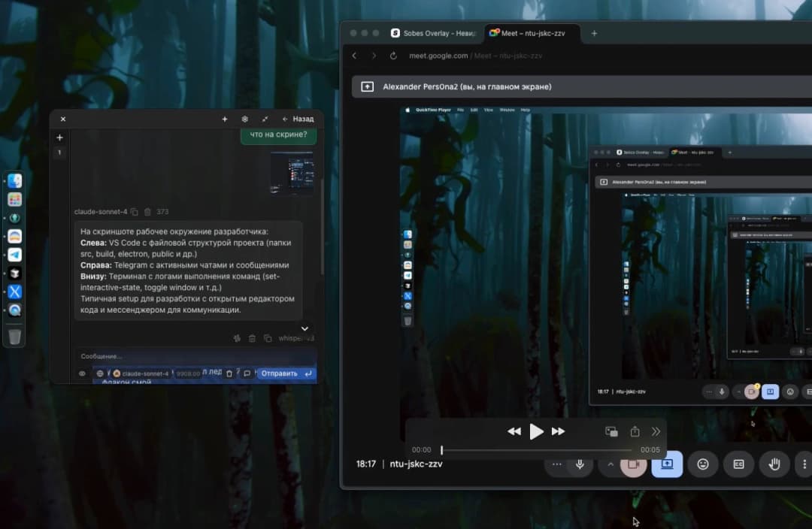Delete the claude-sonnet-4 message with trash icon
Viewport: 812px width, 529px height.
(147, 212)
